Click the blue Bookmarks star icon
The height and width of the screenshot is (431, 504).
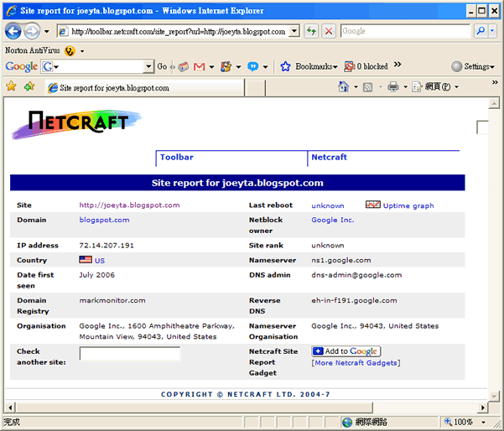[x=285, y=66]
